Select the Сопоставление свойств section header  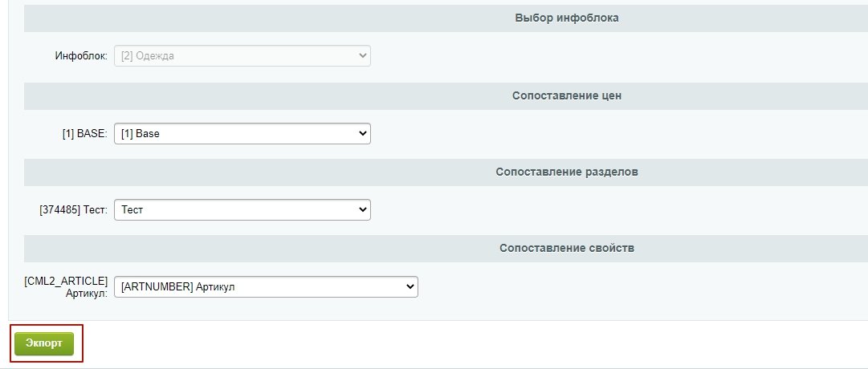[567, 249]
